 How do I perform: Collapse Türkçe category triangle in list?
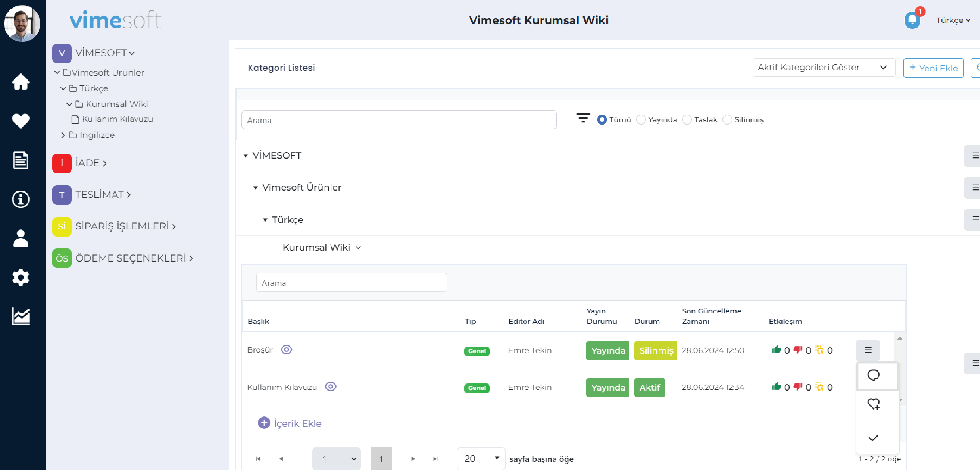point(265,220)
